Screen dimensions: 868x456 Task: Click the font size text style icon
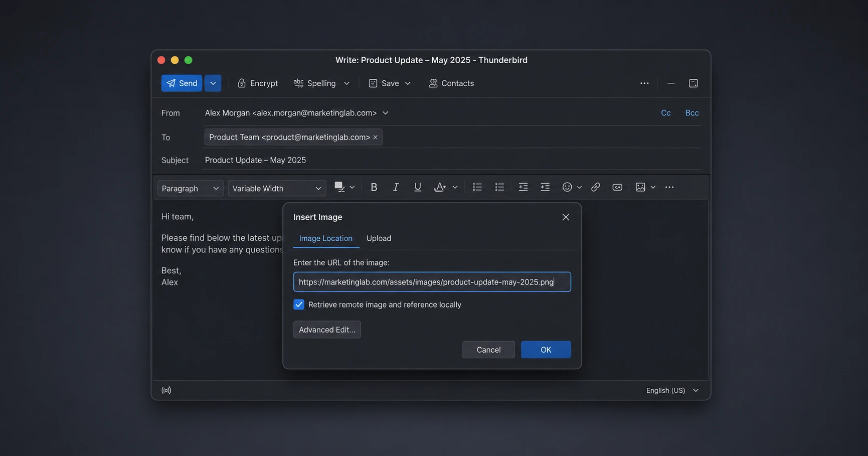tap(440, 187)
